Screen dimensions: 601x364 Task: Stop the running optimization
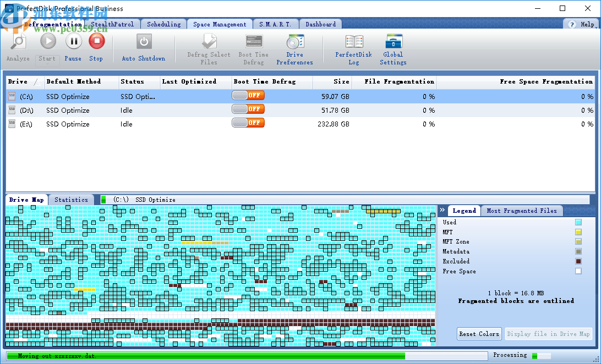coord(96,47)
